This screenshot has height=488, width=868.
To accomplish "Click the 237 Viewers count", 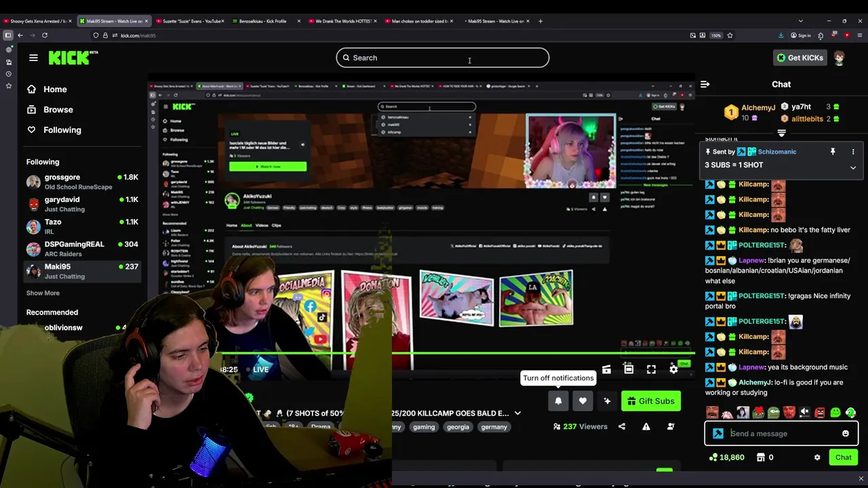I will coord(580,427).
